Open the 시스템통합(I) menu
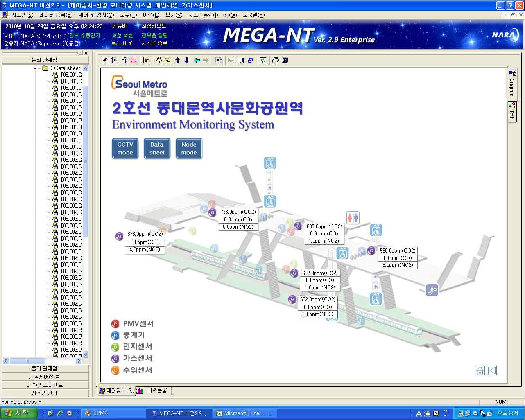The image size is (525, 420). (x=203, y=15)
